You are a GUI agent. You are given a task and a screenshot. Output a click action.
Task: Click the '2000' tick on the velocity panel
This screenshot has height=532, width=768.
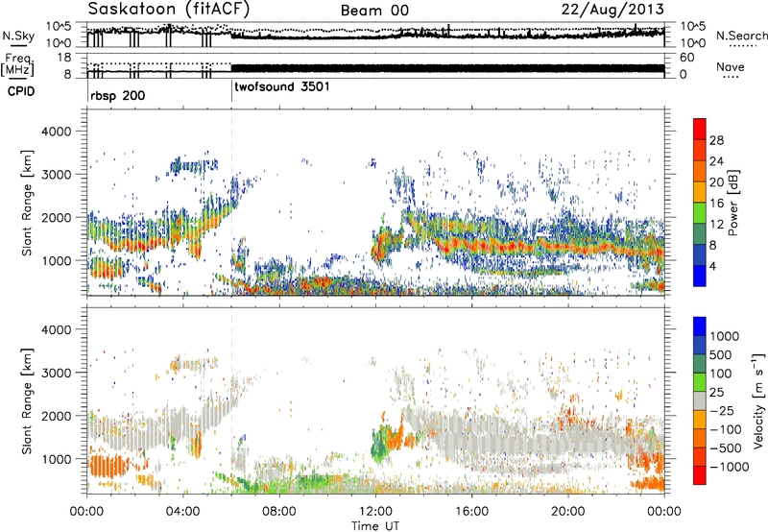pos(57,416)
